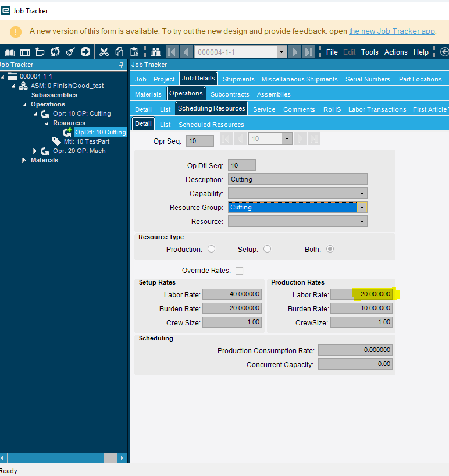Select the Subassemblies tree item
The image size is (449, 476).
coord(54,95)
